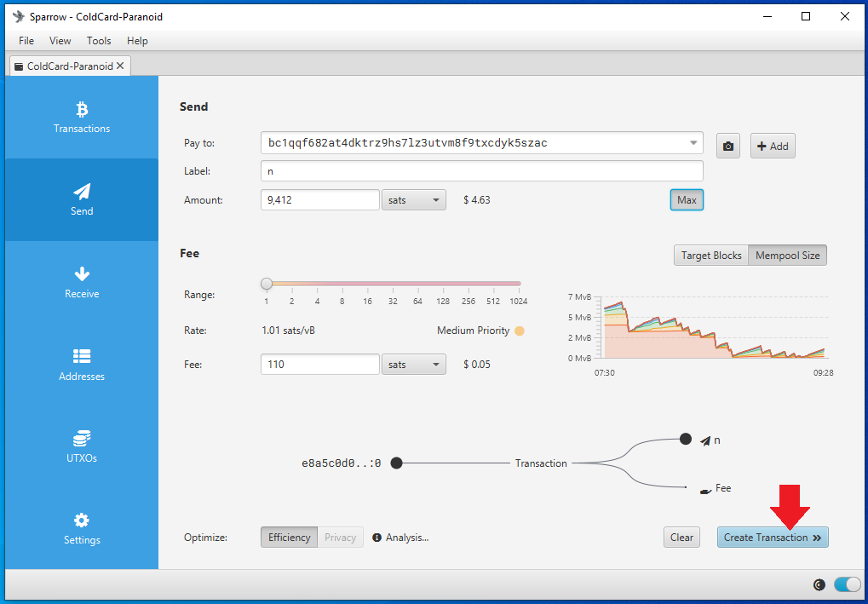This screenshot has width=868, height=604.
Task: Click the Medium Priority indicator dot
Action: tap(520, 331)
